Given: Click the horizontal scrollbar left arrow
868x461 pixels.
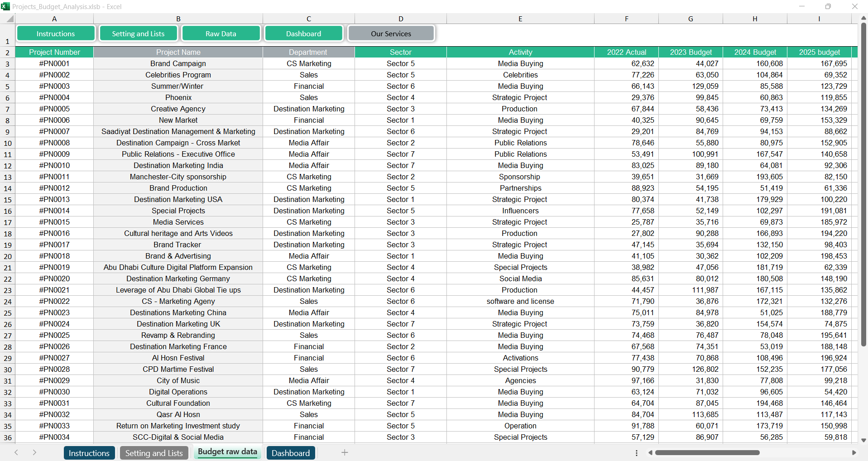Looking at the screenshot, I should 650,452.
